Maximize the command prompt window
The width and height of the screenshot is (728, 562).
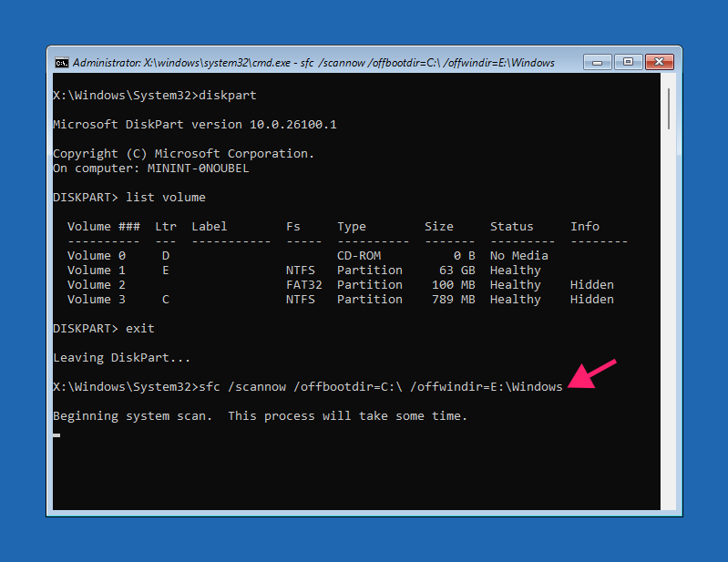point(628,62)
